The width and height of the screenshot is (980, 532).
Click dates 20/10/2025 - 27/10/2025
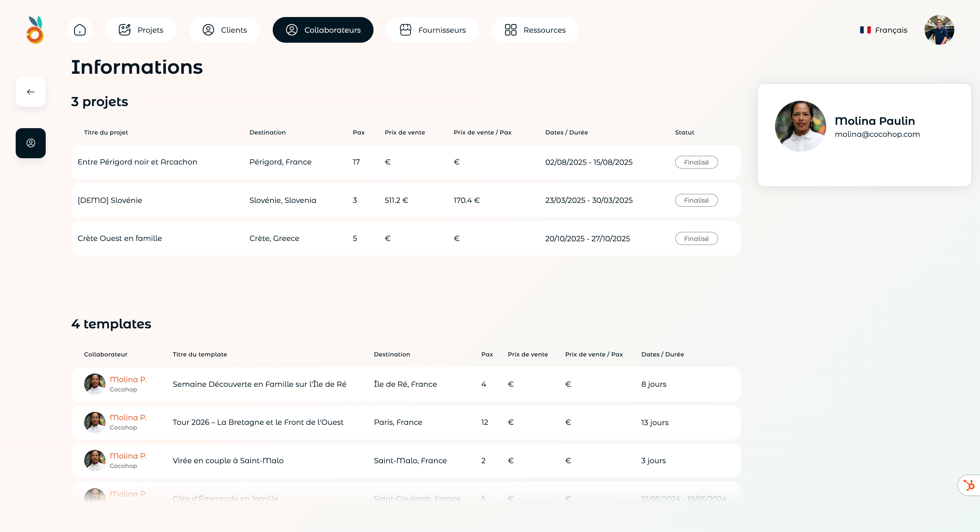(x=587, y=238)
